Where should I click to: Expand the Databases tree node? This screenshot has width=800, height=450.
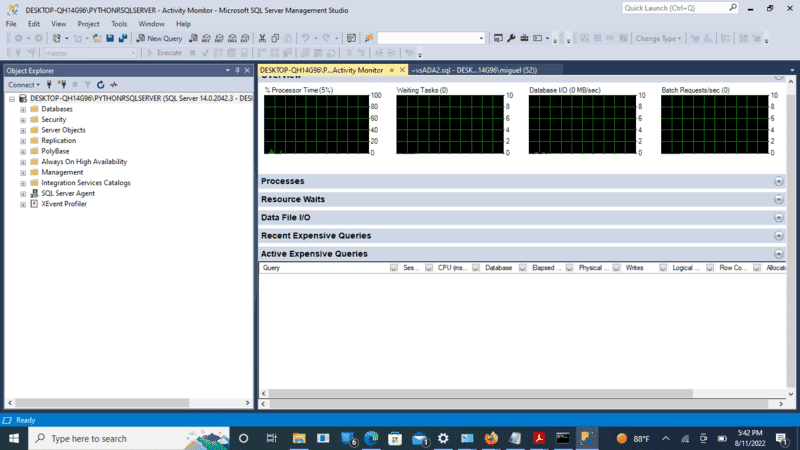23,109
